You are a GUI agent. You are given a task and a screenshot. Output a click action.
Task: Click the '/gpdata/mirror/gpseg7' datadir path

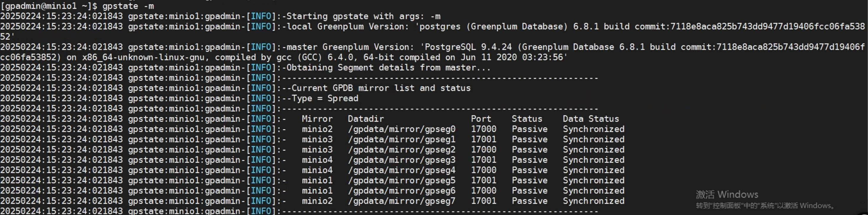[x=402, y=201]
